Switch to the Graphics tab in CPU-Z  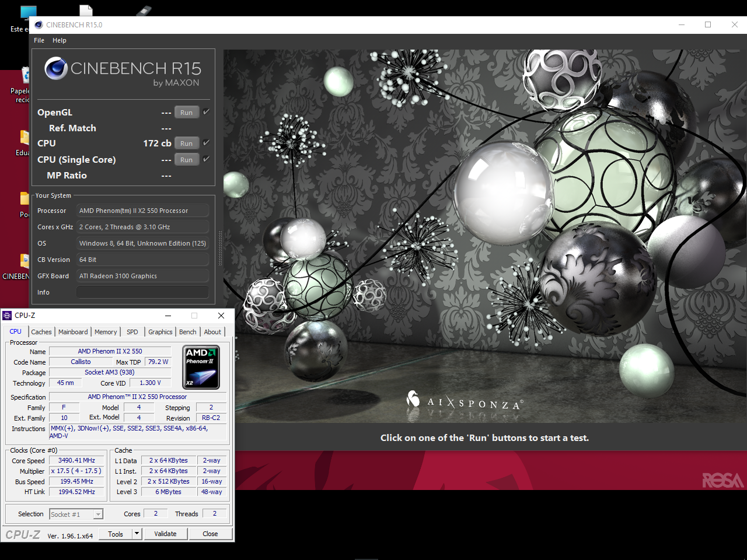(160, 332)
